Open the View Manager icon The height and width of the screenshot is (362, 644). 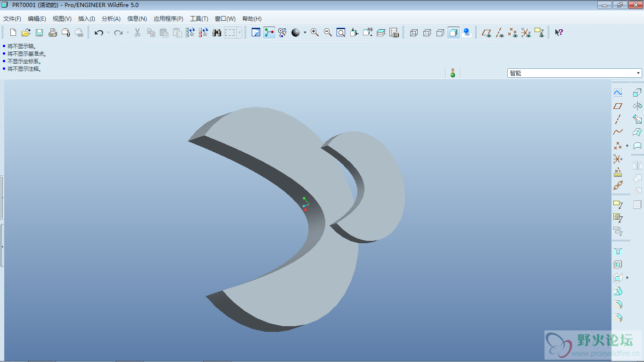[394, 33]
